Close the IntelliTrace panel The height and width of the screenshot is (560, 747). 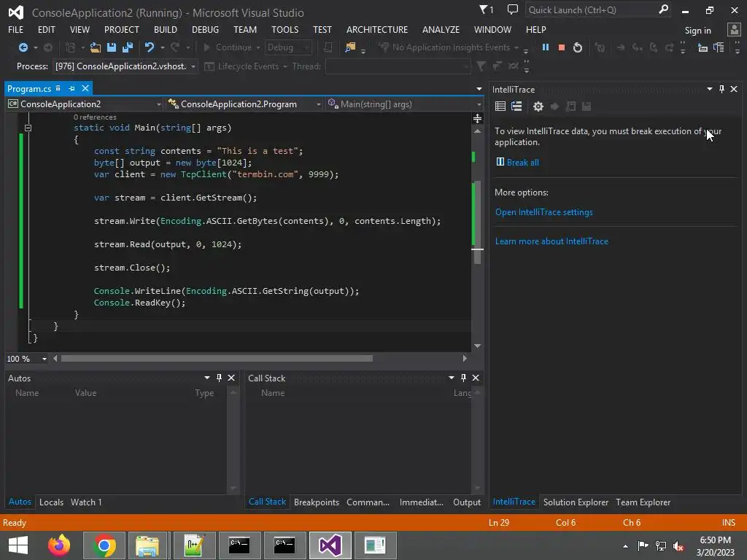(x=734, y=89)
